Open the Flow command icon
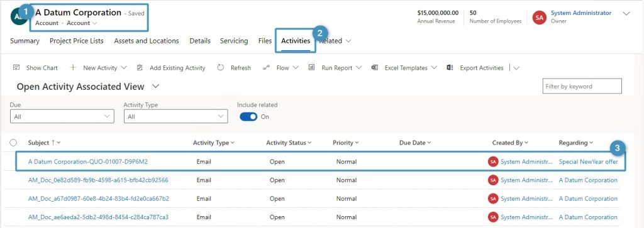The width and height of the screenshot is (644, 228). [266, 68]
